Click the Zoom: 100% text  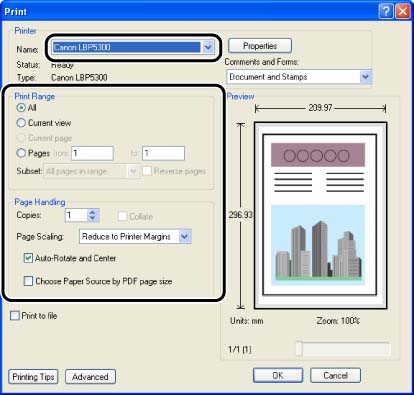point(338,321)
